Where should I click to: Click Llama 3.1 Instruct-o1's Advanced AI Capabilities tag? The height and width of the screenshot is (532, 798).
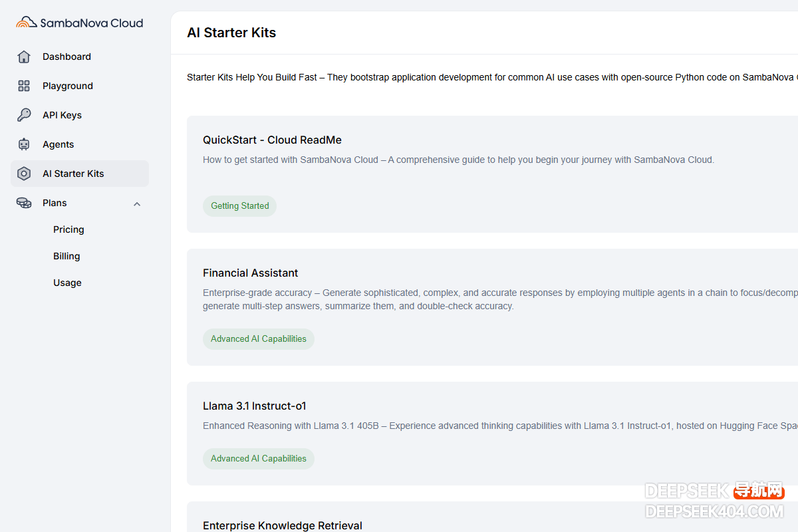click(x=259, y=459)
